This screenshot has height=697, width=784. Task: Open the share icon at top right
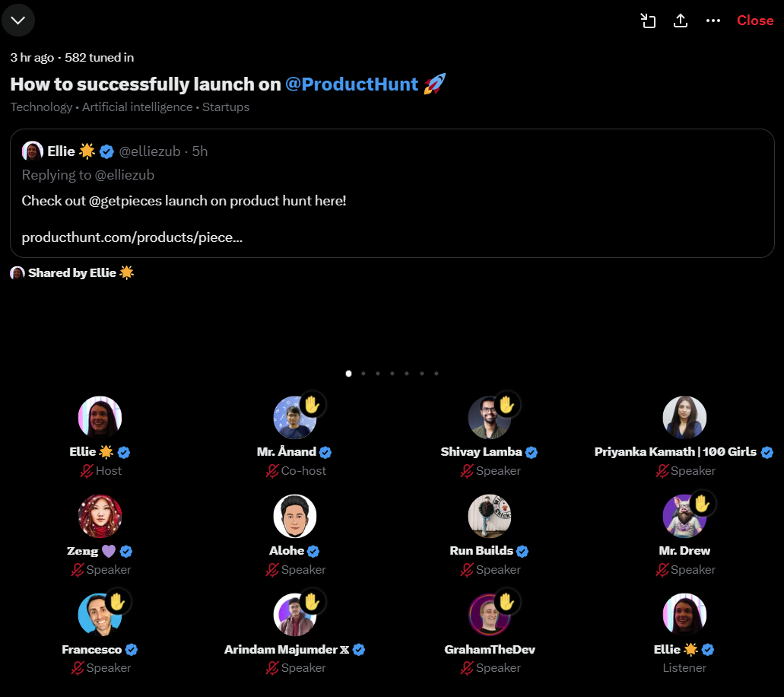pyautogui.click(x=681, y=21)
